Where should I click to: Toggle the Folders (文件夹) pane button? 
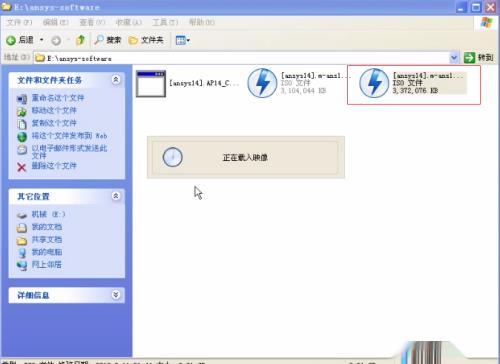(x=146, y=40)
